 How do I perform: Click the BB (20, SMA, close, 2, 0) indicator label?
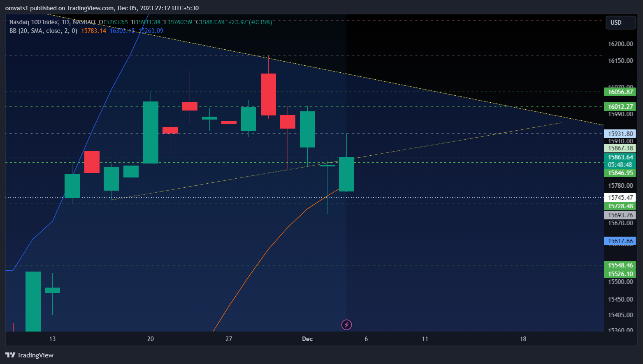click(x=43, y=31)
